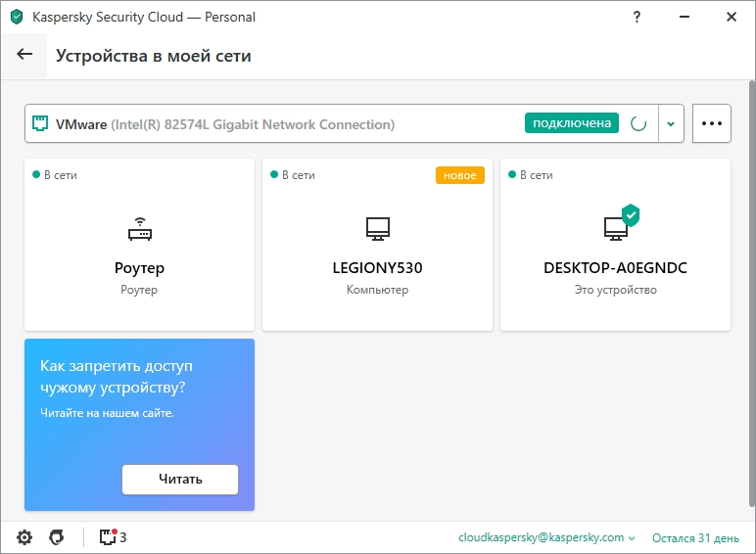Open the cloudkaspersky@kaspersky.com account dropdown
The width and height of the screenshot is (756, 554).
click(x=546, y=537)
